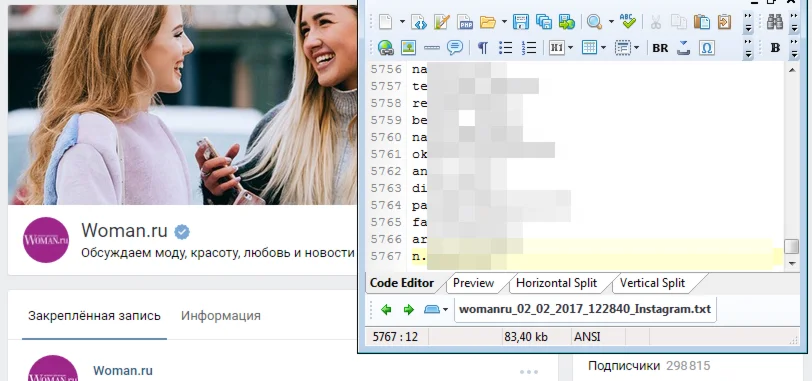Expand the Open folder dropdown arrow

(504, 22)
